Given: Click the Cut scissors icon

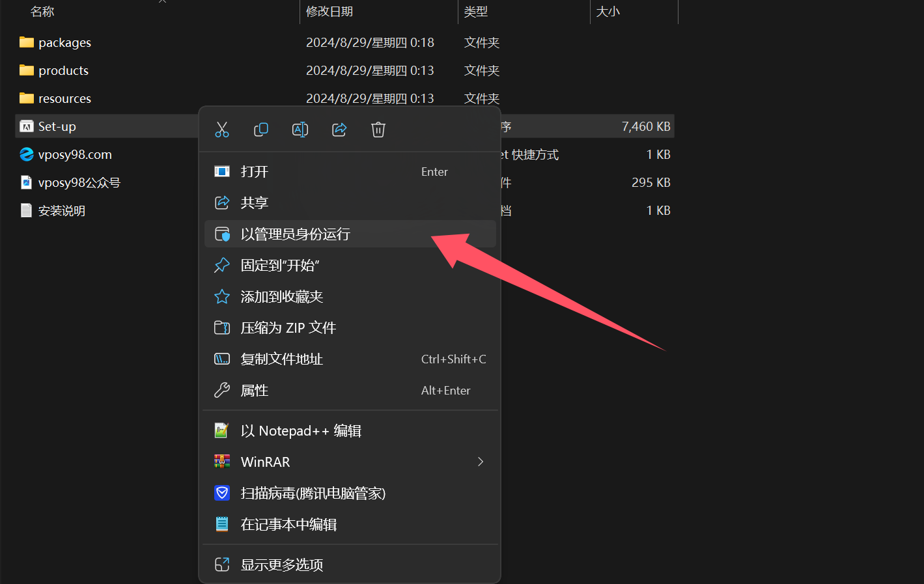Looking at the screenshot, I should point(222,130).
